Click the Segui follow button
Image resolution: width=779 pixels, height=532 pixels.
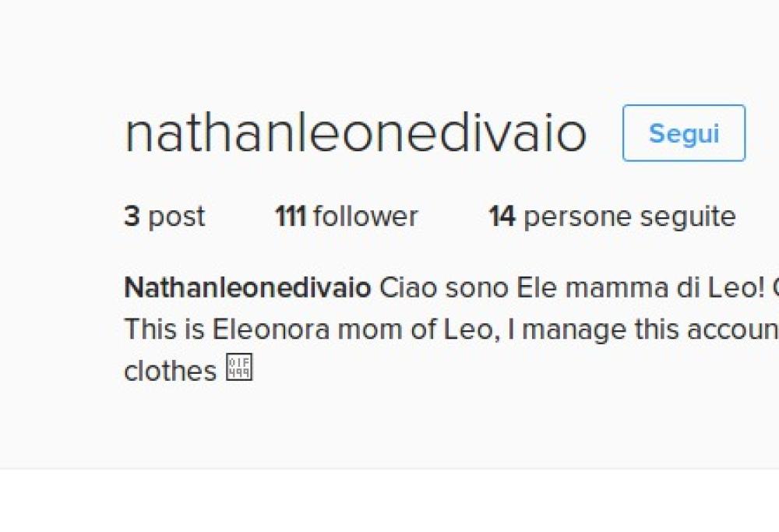[683, 133]
